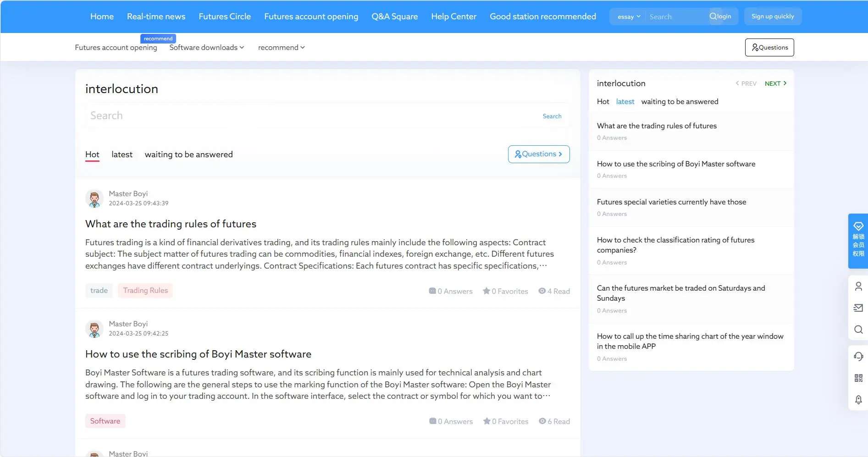The image size is (868, 457).
Task: Open sidebar link about time sharing chart
Action: [690, 341]
